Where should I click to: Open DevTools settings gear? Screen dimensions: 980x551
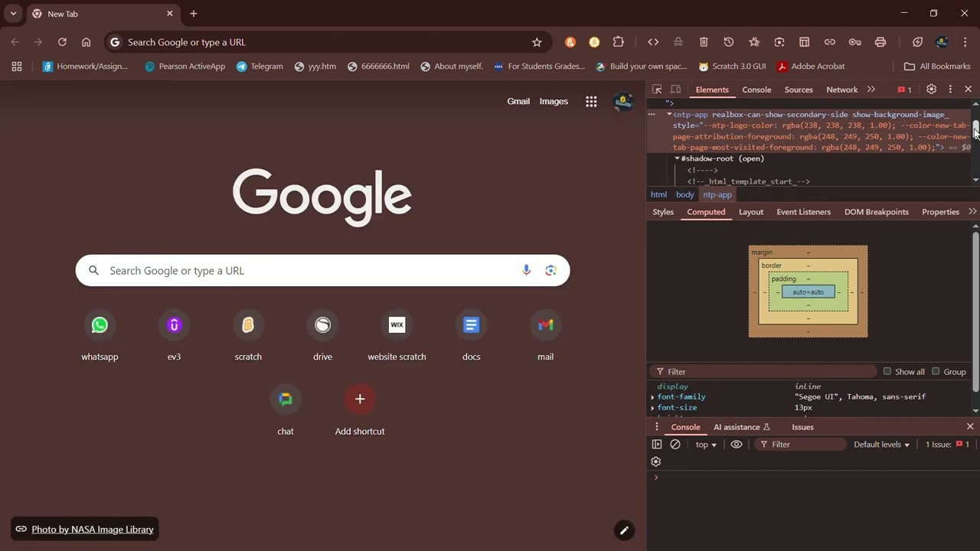(x=931, y=90)
